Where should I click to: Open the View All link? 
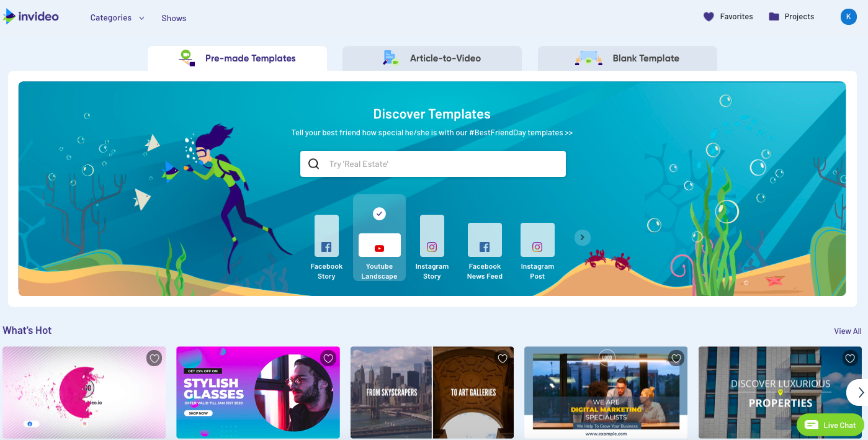tap(848, 331)
